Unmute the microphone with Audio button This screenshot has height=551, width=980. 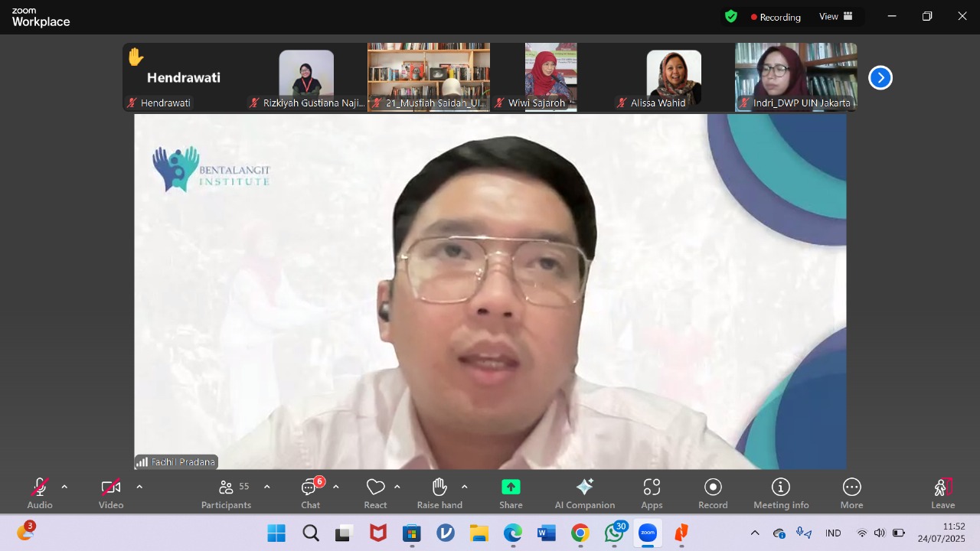(40, 494)
